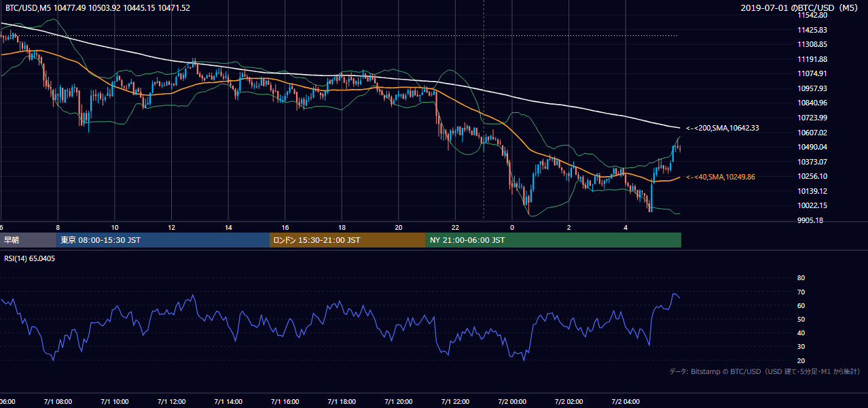
Task: Click the 10490.04 price axis value
Action: tap(812, 147)
